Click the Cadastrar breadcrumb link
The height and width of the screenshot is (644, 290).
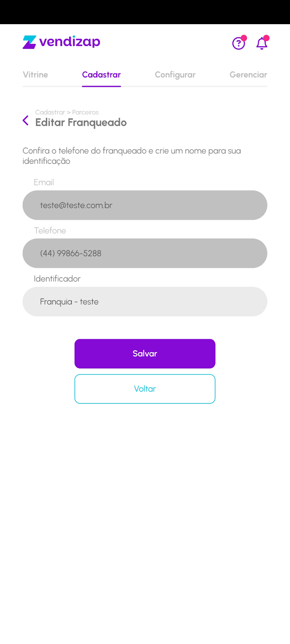point(50,112)
